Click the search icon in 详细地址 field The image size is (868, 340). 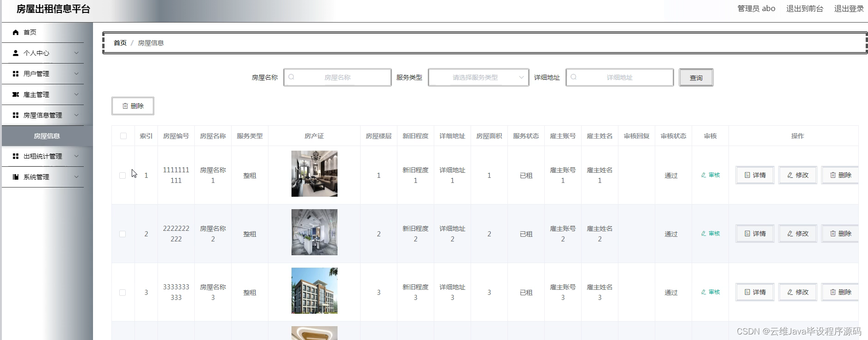point(574,77)
